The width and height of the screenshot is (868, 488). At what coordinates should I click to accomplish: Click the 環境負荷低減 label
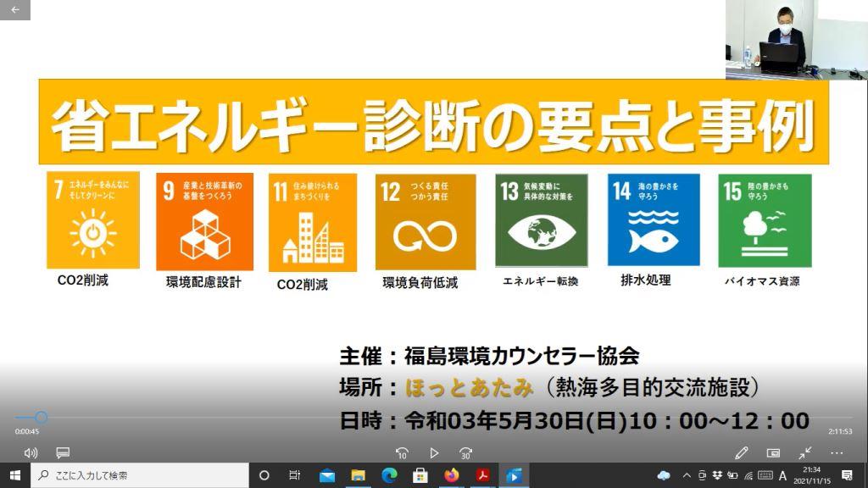click(420, 283)
